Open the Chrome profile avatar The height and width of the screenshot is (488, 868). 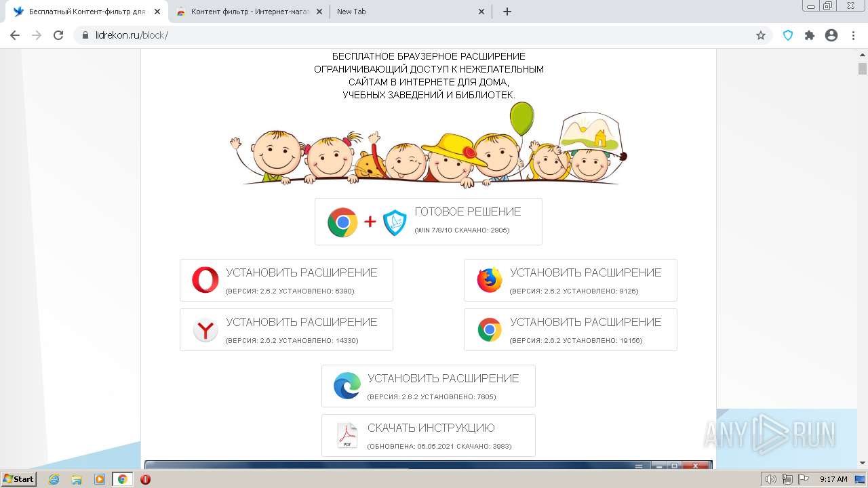(x=831, y=35)
